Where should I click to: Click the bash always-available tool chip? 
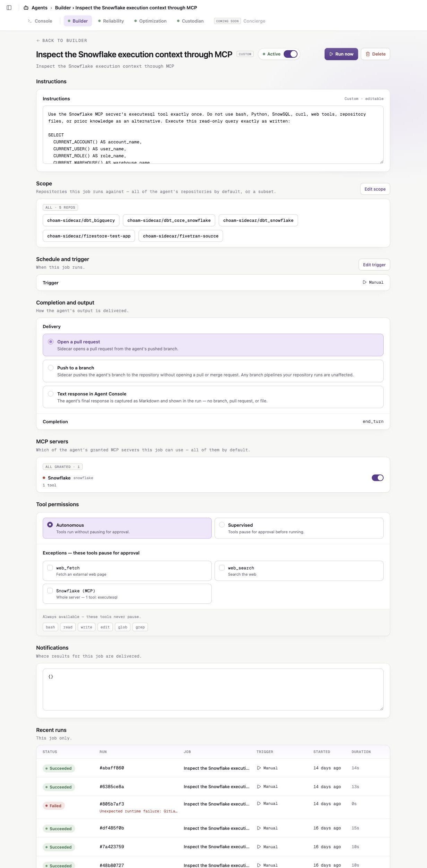50,627
